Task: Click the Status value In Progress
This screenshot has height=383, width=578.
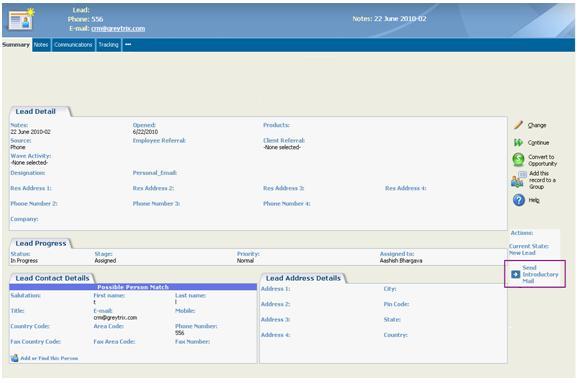Action: click(x=24, y=261)
